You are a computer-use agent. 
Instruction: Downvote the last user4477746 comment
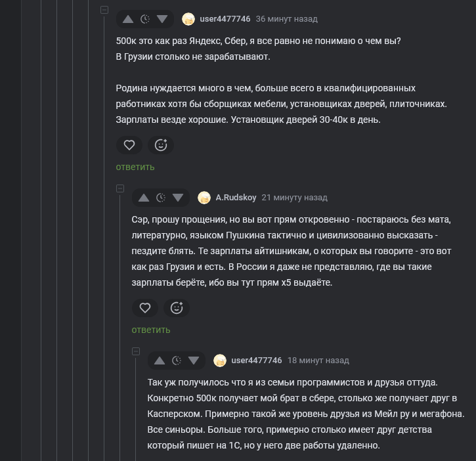(194, 361)
